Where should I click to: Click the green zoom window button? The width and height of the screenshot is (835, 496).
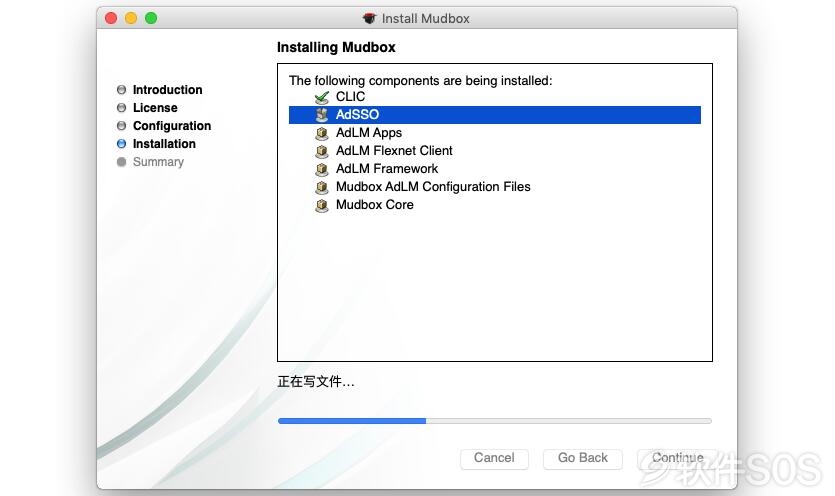151,18
